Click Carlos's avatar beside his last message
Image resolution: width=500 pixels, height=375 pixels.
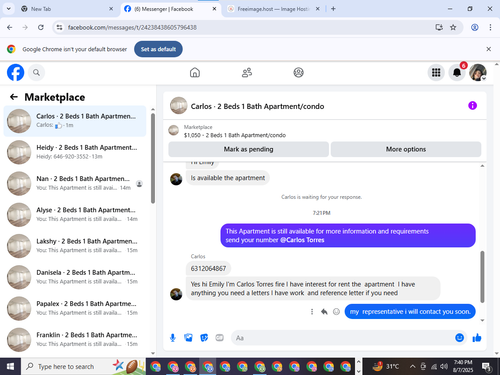pos(176,294)
